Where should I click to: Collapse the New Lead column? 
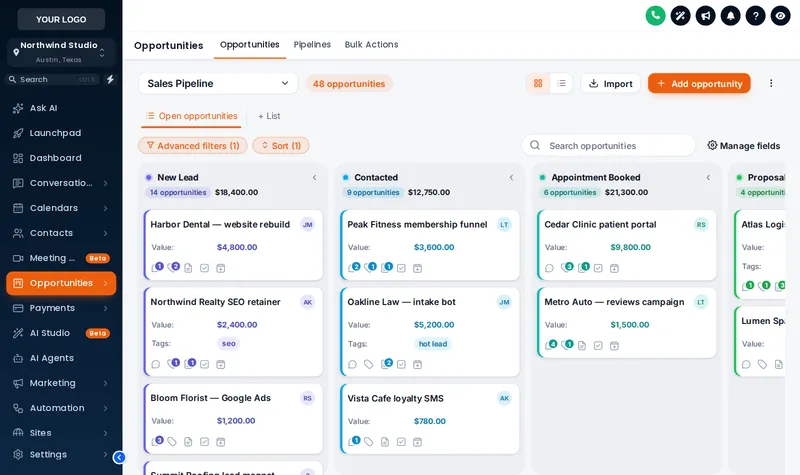[x=314, y=178]
